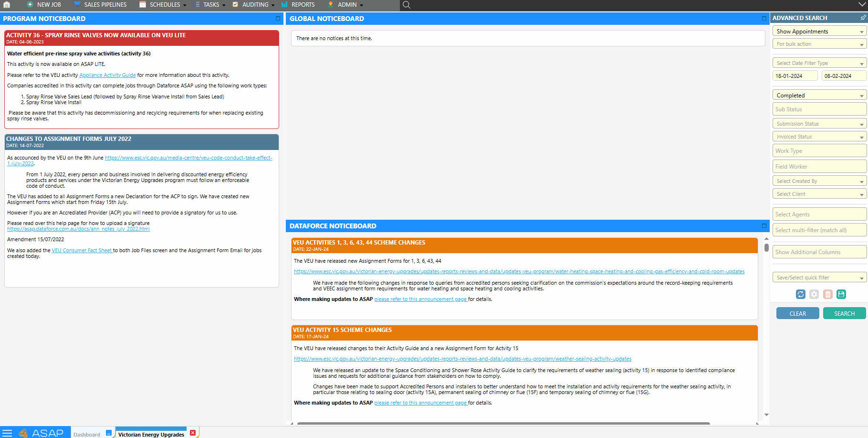
Task: Pin the Advanced Search panel
Action: tap(863, 18)
